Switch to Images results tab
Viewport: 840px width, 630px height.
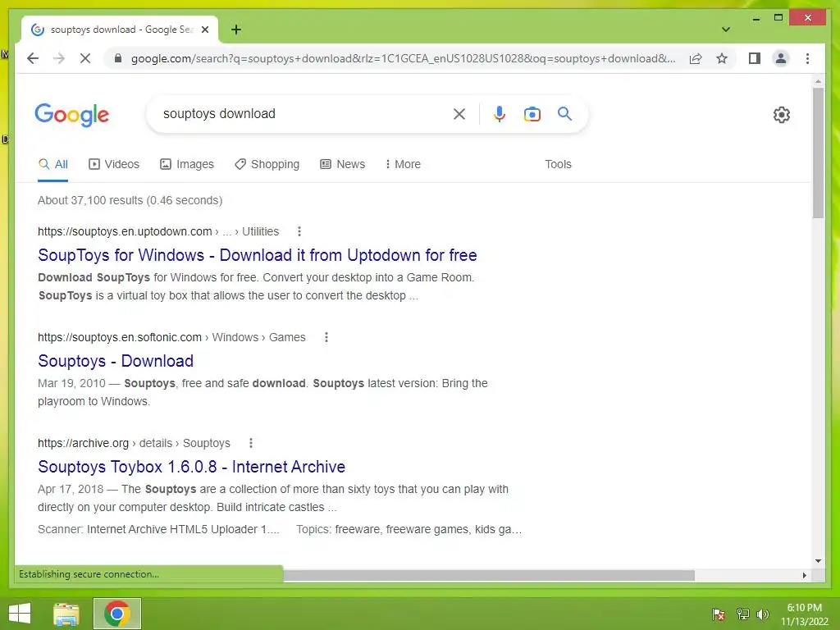tap(187, 164)
